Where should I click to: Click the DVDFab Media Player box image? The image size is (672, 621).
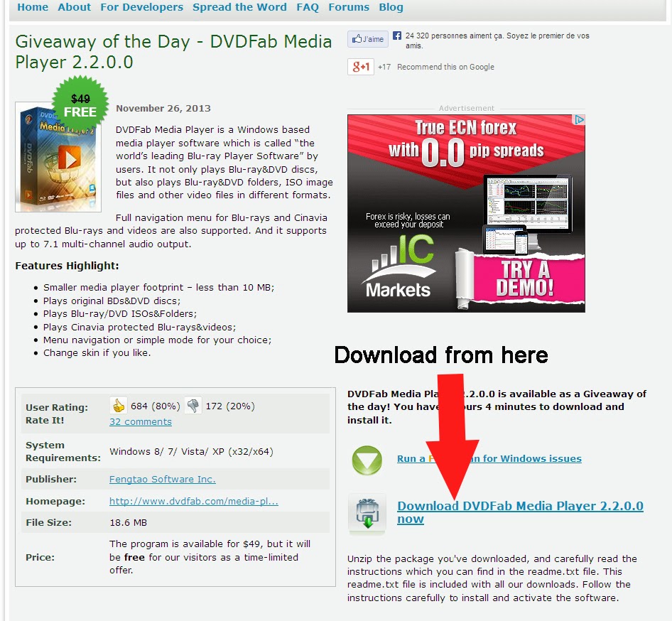click(58, 157)
